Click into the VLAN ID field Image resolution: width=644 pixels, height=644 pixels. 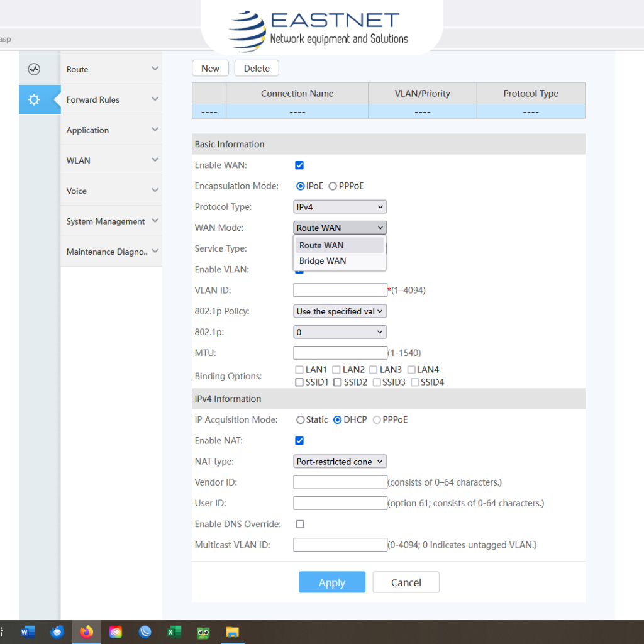click(340, 290)
